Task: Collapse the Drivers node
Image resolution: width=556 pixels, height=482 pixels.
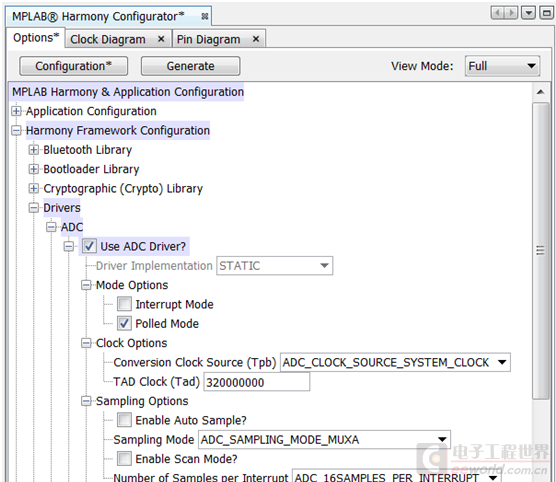Action: 34,208
